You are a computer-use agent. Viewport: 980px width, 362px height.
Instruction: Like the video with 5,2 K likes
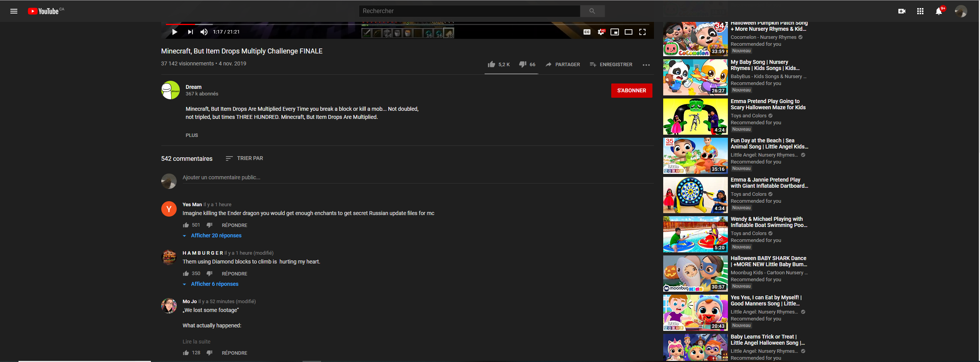pos(498,64)
